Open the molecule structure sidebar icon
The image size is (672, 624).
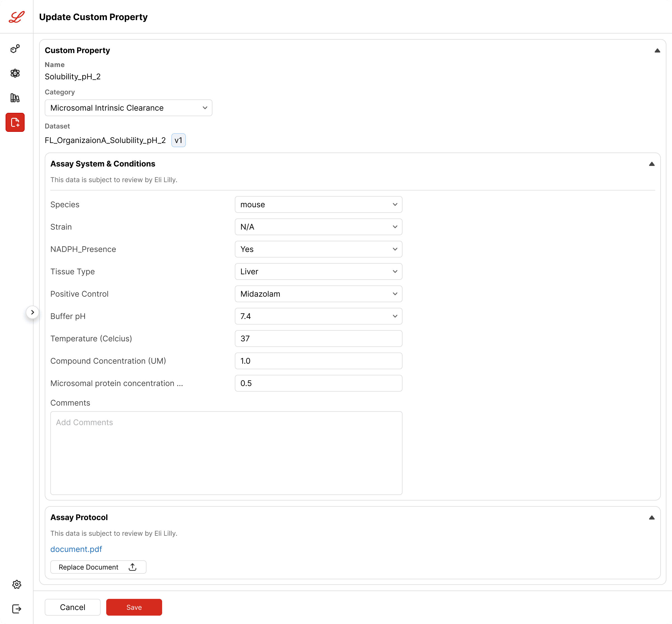coord(15,49)
